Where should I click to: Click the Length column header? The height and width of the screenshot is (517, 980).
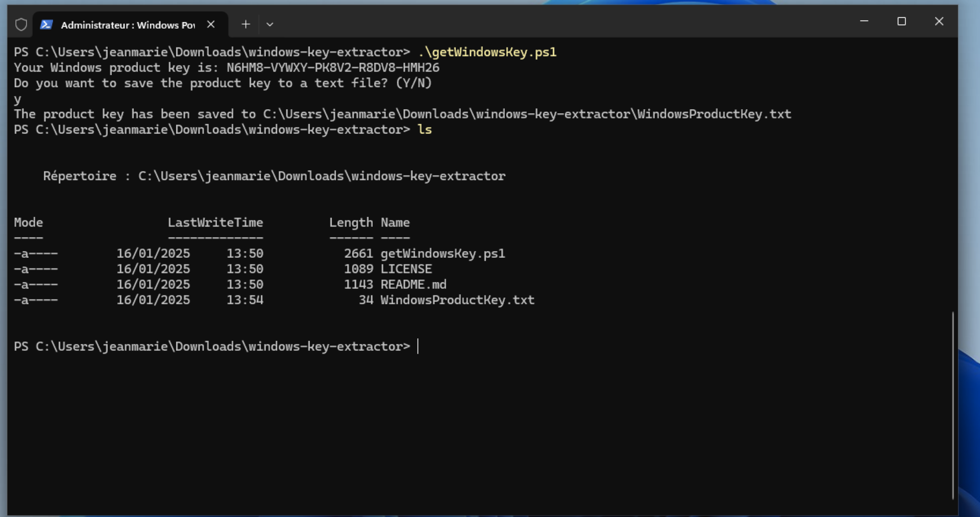(x=351, y=223)
